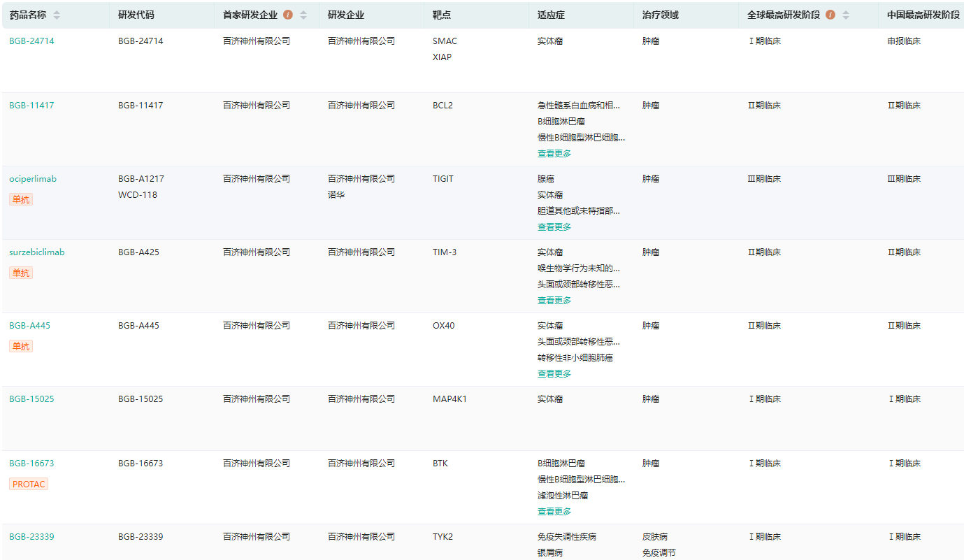Click the 申报临床 stage cell

tap(904, 41)
